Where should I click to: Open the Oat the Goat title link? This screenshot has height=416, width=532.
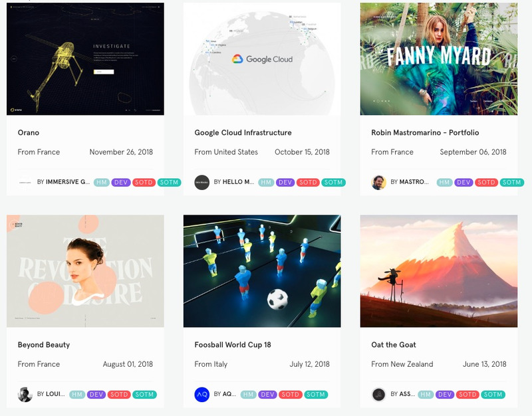(x=394, y=345)
